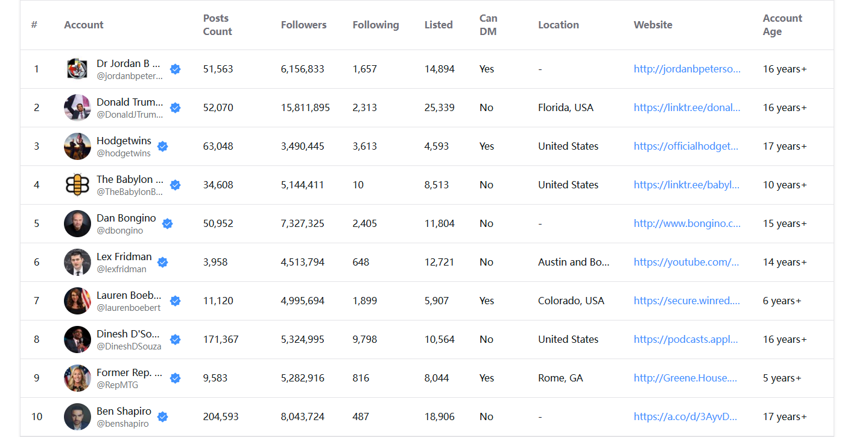Click the Hodgetwins verified checkmark badge
The height and width of the screenshot is (437, 868).
click(x=162, y=147)
